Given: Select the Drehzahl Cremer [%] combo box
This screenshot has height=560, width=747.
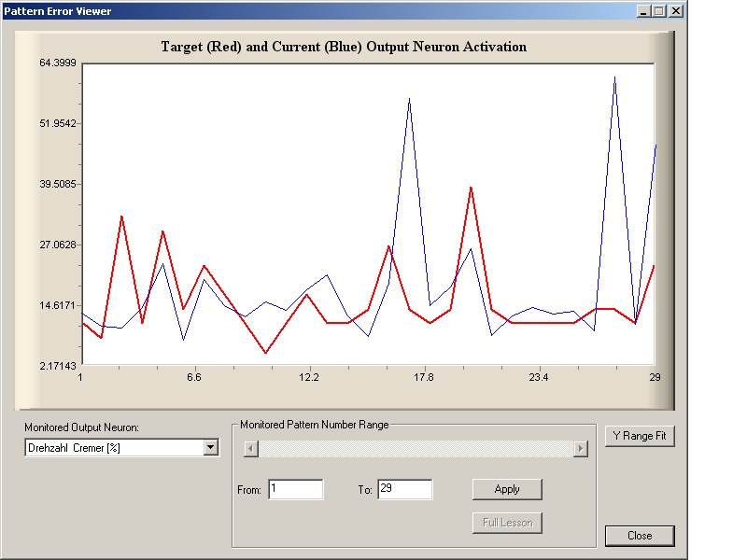Looking at the screenshot, I should [113, 448].
